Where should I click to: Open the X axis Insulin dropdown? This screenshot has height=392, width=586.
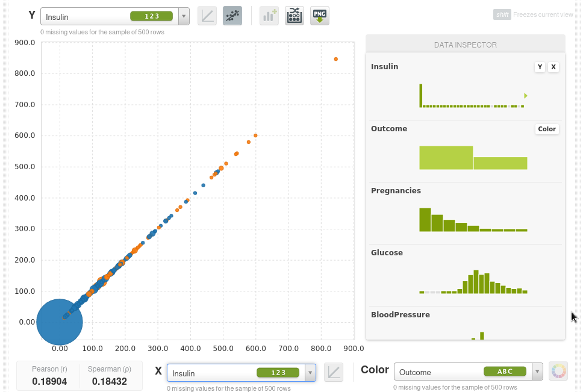click(310, 373)
